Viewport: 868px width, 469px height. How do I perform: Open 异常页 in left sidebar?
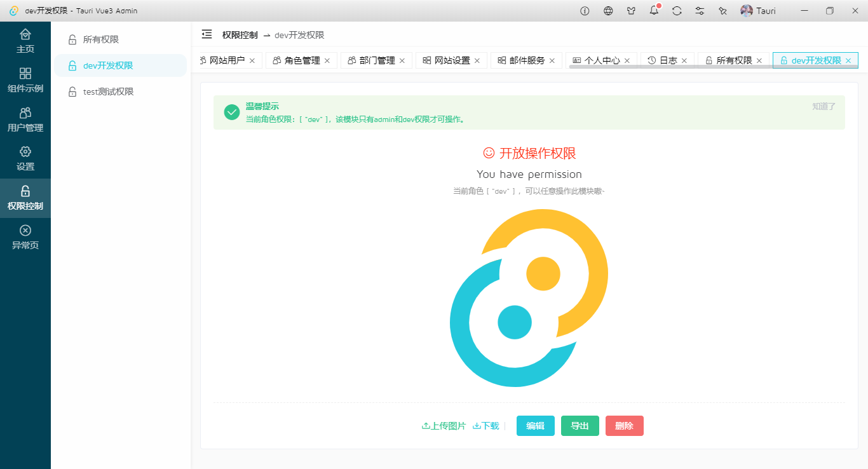point(25,238)
